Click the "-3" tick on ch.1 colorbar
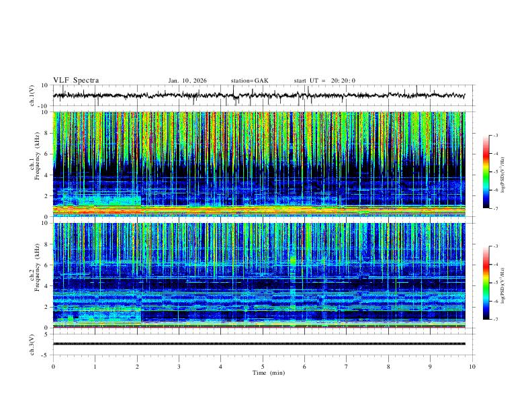532x411 pixels. tap(495, 135)
